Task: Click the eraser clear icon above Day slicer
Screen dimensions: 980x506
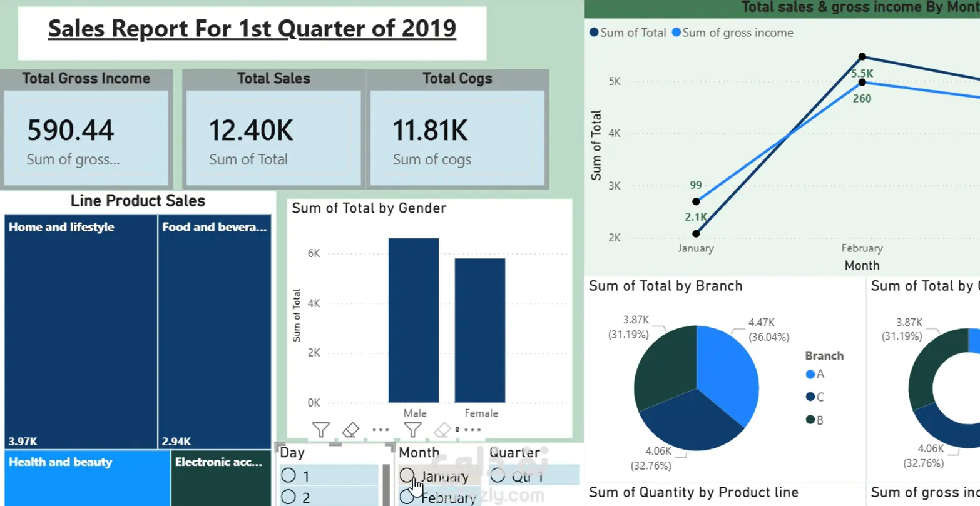Action: click(x=350, y=430)
